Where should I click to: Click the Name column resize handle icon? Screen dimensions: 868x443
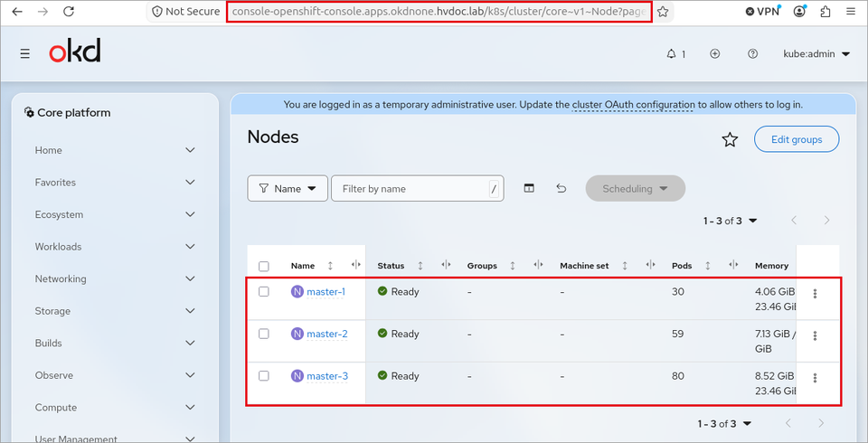tap(356, 265)
